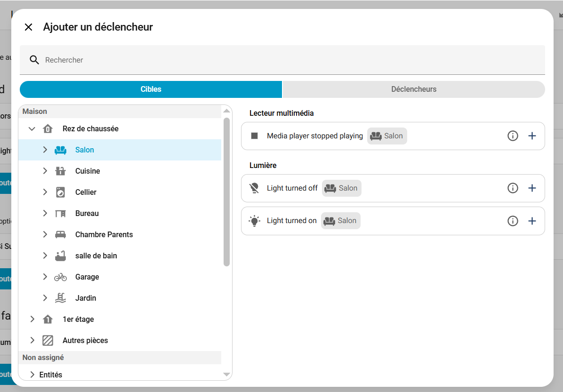The height and width of the screenshot is (392, 563).
Task: Click the Jardin pool icon
Action: 60,298
